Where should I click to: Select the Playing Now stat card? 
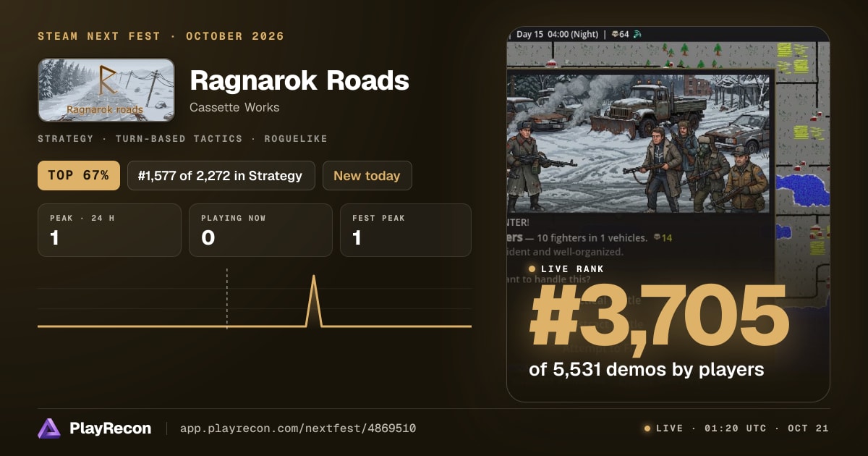260,230
